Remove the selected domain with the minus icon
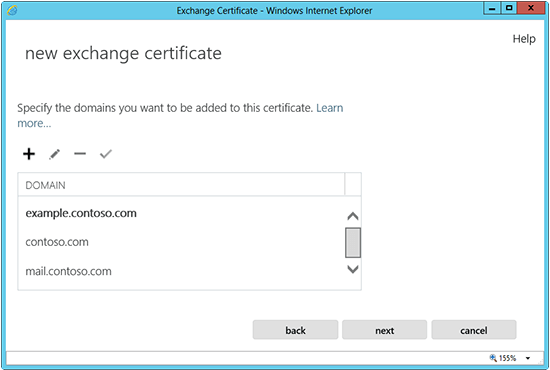The width and height of the screenshot is (550, 370). (x=80, y=154)
